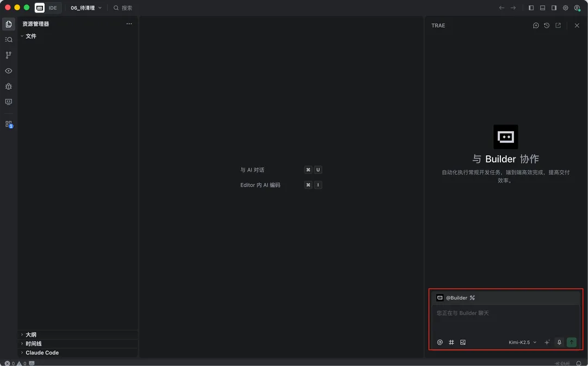The height and width of the screenshot is (366, 588).
Task: Open the user account avatar icon
Action: point(577,8)
